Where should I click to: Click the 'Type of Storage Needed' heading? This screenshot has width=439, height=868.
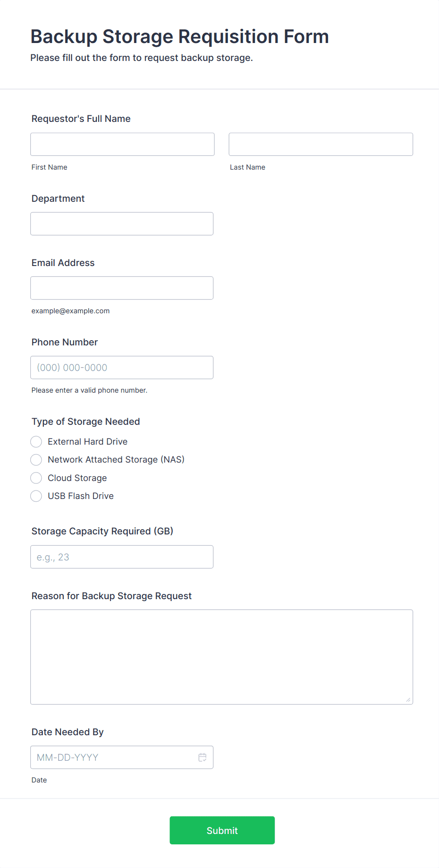[85, 421]
